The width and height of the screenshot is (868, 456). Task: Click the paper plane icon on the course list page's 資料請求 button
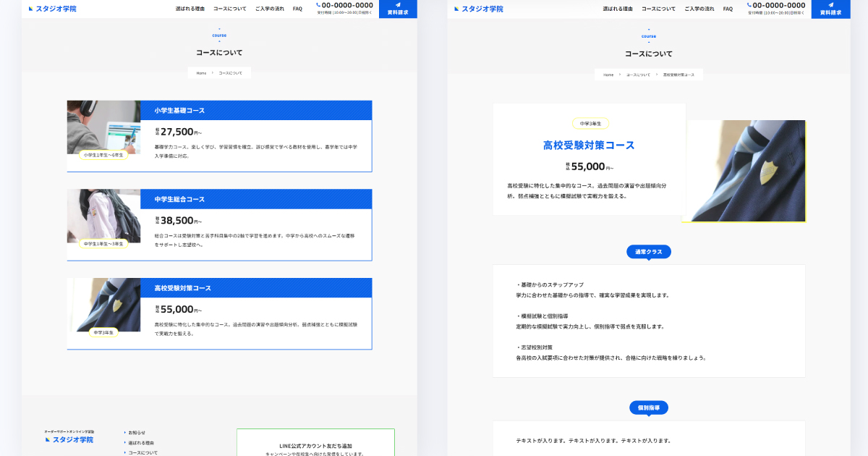pos(398,4)
